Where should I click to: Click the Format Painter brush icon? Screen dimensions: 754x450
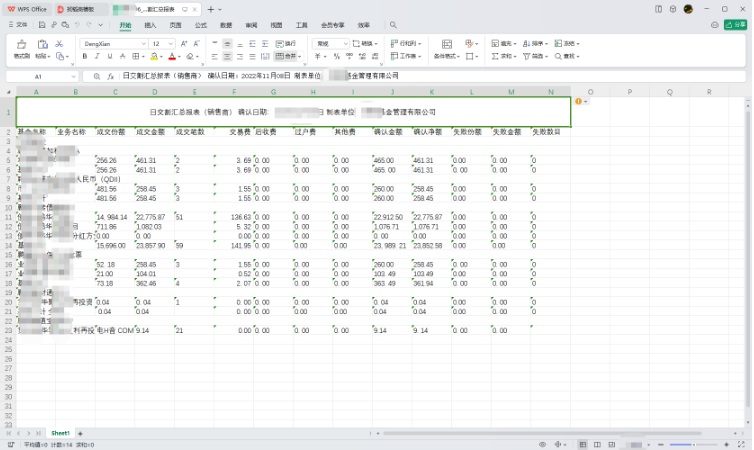(x=22, y=44)
